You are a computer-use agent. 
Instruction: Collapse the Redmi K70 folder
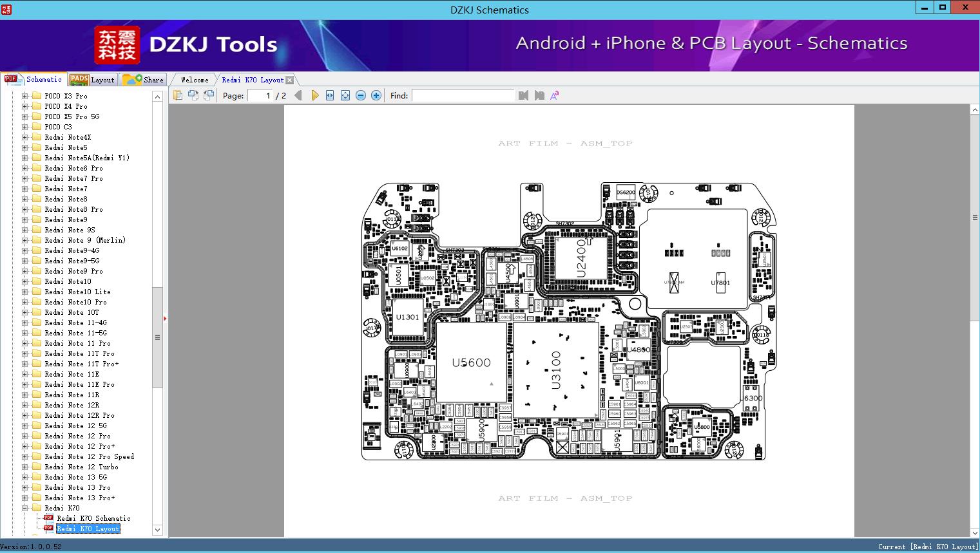pyautogui.click(x=24, y=508)
